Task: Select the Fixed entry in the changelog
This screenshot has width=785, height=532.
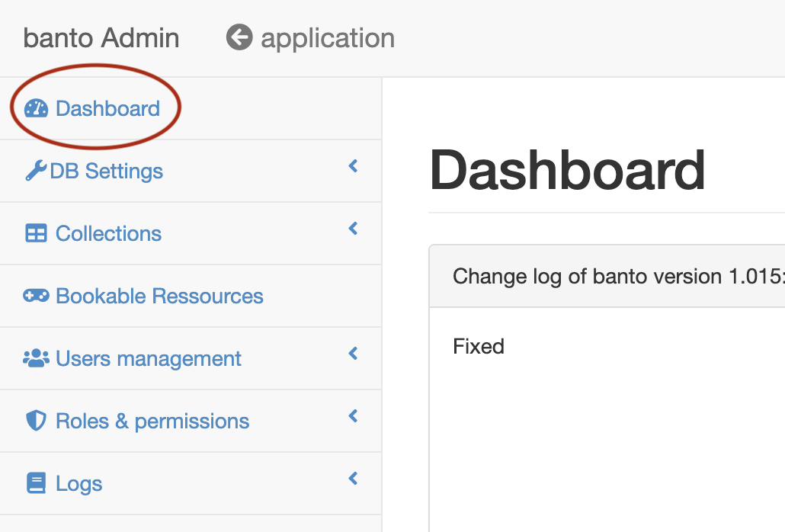Action: [x=479, y=346]
